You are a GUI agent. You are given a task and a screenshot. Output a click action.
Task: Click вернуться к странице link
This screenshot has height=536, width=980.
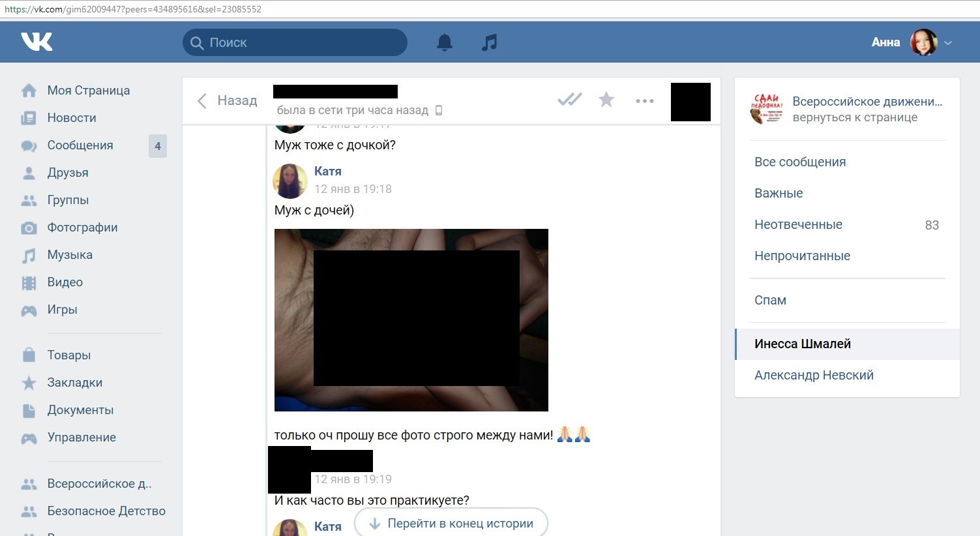(x=855, y=117)
